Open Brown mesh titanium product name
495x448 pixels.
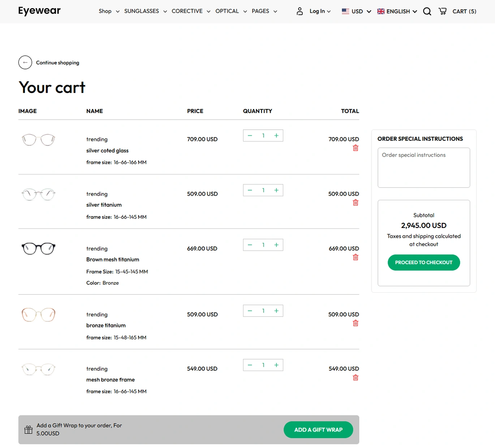point(113,259)
